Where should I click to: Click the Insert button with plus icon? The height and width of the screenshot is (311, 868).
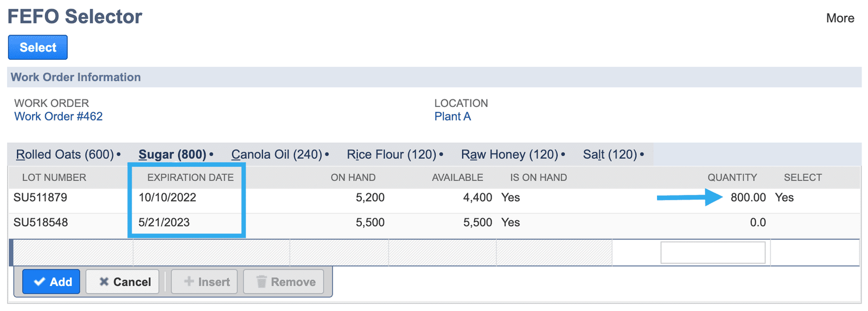[x=205, y=282]
